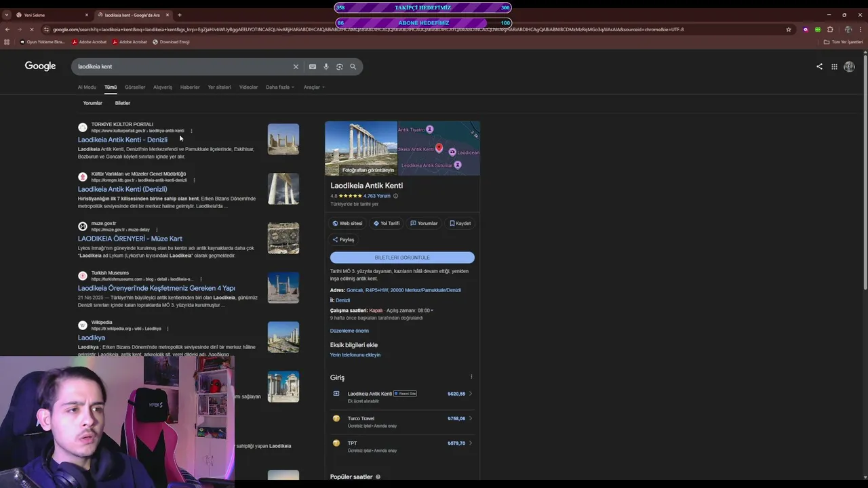
Task: Click the Google search input field
Action: (x=183, y=66)
